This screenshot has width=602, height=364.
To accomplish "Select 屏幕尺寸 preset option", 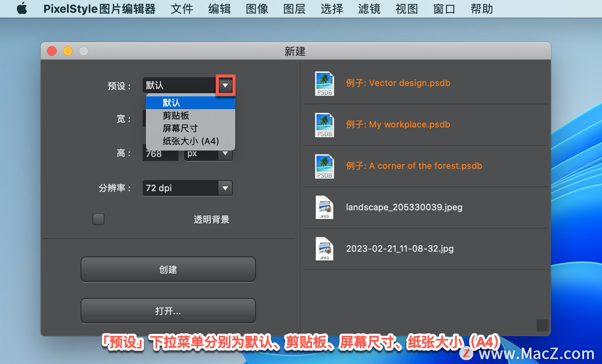I will (191, 128).
